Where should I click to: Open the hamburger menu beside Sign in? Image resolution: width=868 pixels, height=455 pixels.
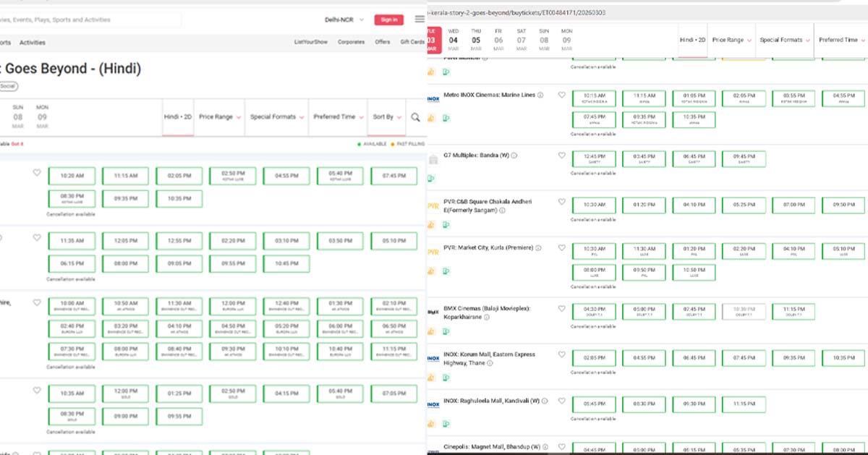coord(420,20)
